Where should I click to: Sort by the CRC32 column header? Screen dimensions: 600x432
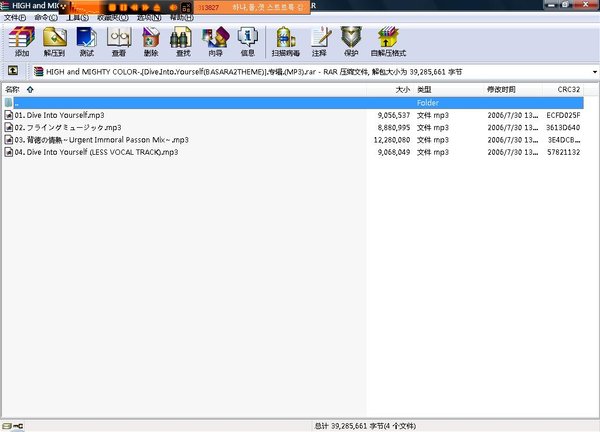[x=563, y=90]
